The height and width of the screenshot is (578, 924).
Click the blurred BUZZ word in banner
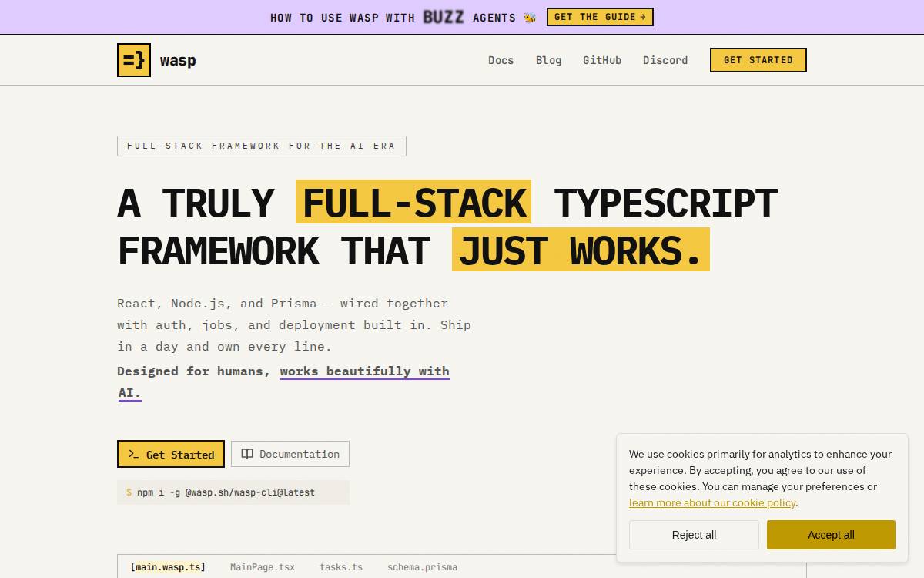[x=444, y=17]
